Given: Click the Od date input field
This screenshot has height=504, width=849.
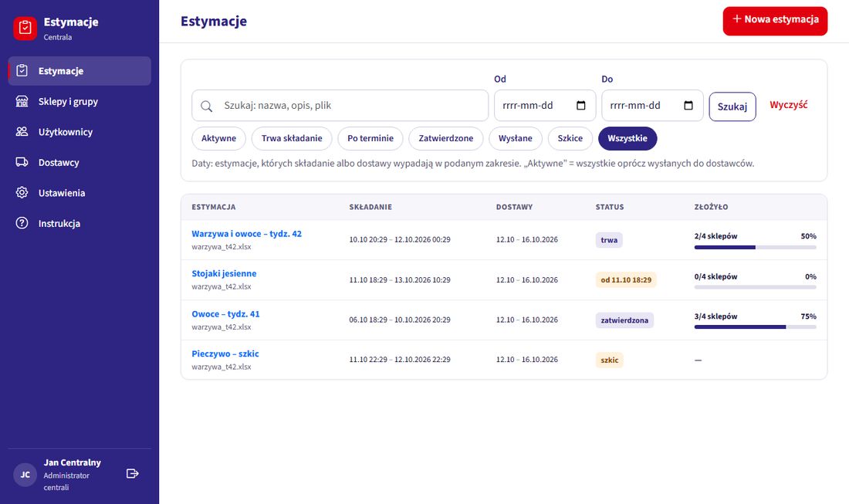Looking at the screenshot, I should click(x=545, y=106).
